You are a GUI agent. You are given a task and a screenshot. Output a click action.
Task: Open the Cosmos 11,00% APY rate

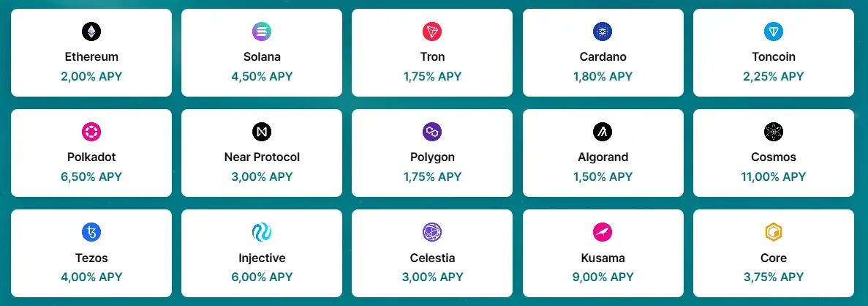[774, 176]
